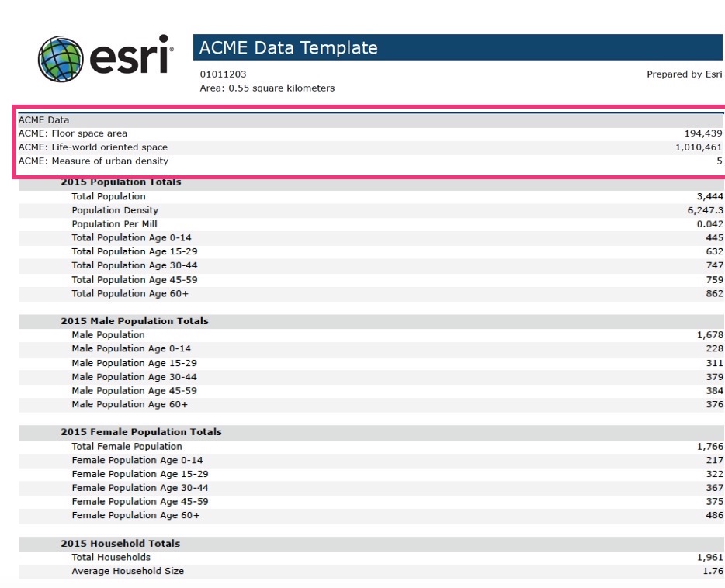Select the value 1.76

click(x=713, y=572)
